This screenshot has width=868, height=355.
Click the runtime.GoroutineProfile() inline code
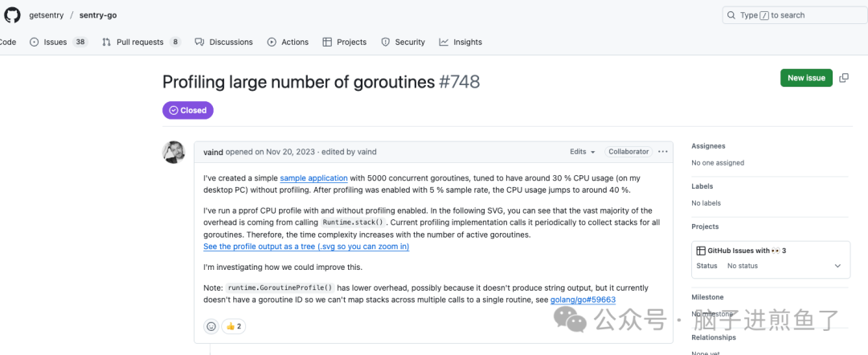(280, 288)
